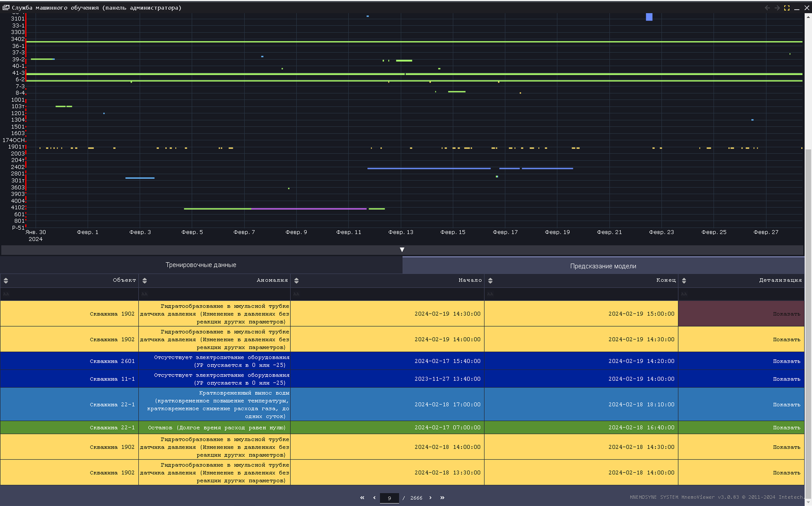Click long blue bar on 2402 row
The image size is (812, 506).
429,168
